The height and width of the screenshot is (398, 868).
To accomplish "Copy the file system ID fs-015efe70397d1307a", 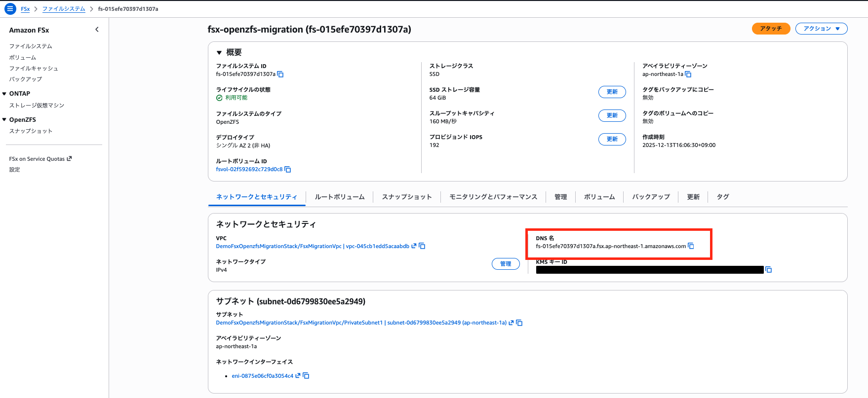I will coord(280,74).
